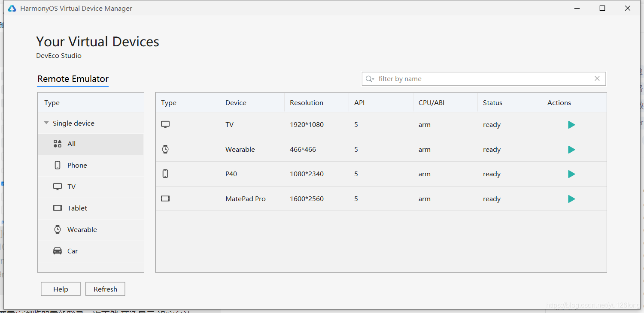
Task: Select the All device filter
Action: coord(91,144)
